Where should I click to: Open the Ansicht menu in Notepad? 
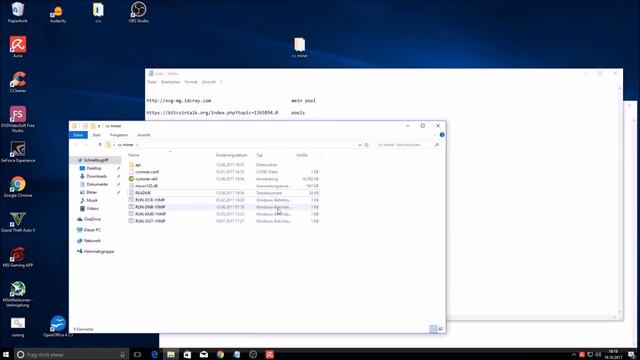[209, 82]
